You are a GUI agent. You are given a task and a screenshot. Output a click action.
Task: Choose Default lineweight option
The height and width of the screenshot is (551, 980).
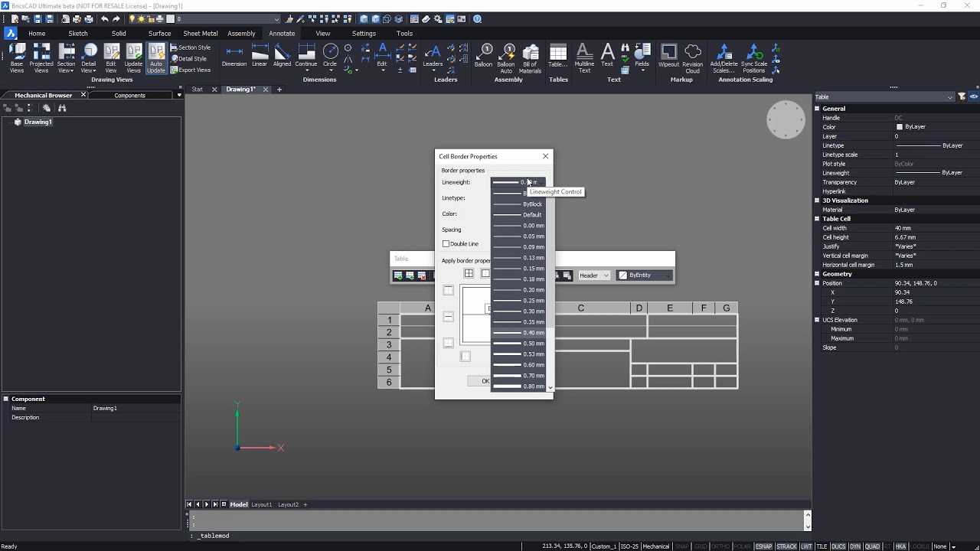tap(519, 215)
